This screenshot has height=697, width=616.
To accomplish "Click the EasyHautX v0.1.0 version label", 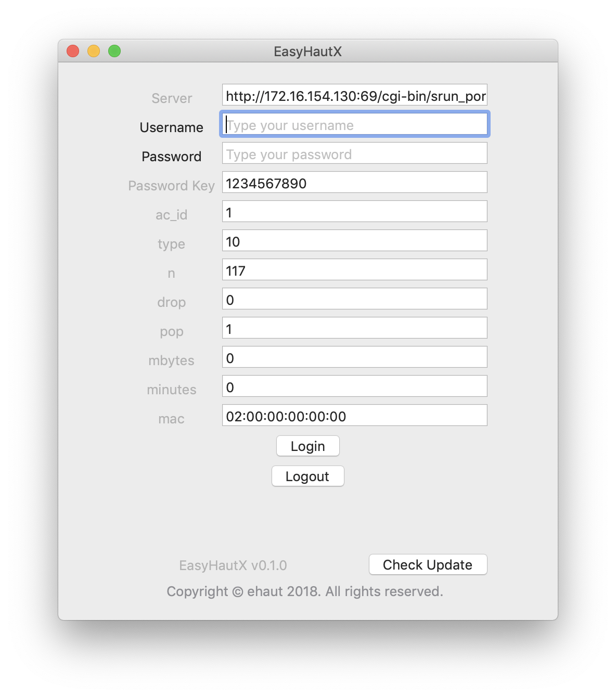I will [233, 565].
